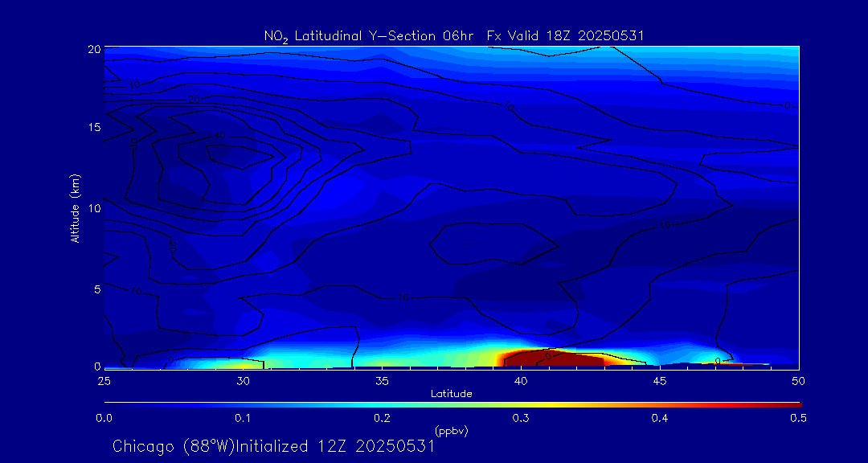Click the red end of the colorbar
The height and width of the screenshot is (463, 868).
[792, 404]
